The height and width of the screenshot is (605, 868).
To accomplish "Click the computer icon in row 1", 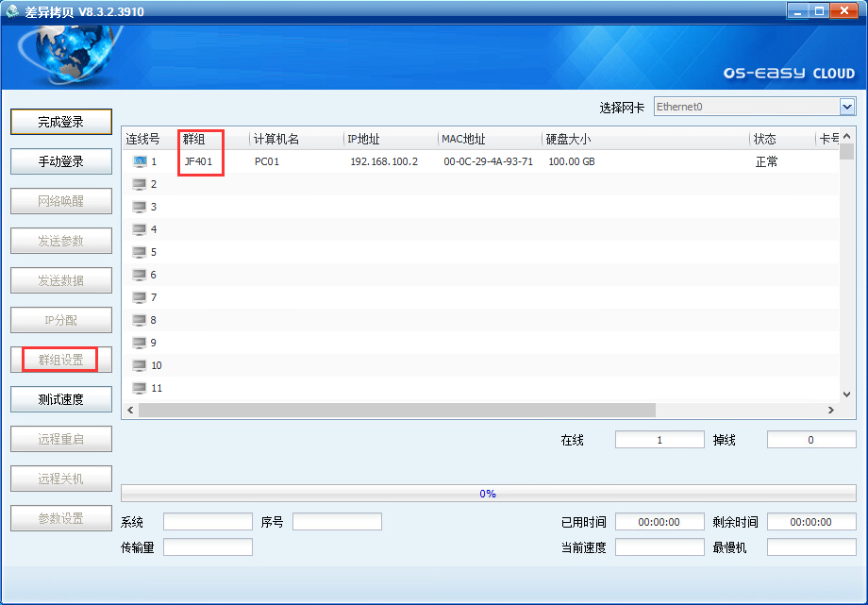I will (140, 161).
